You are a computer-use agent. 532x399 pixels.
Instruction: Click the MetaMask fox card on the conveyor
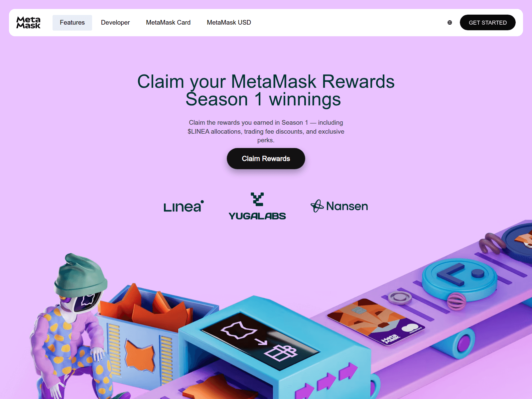[x=376, y=321]
